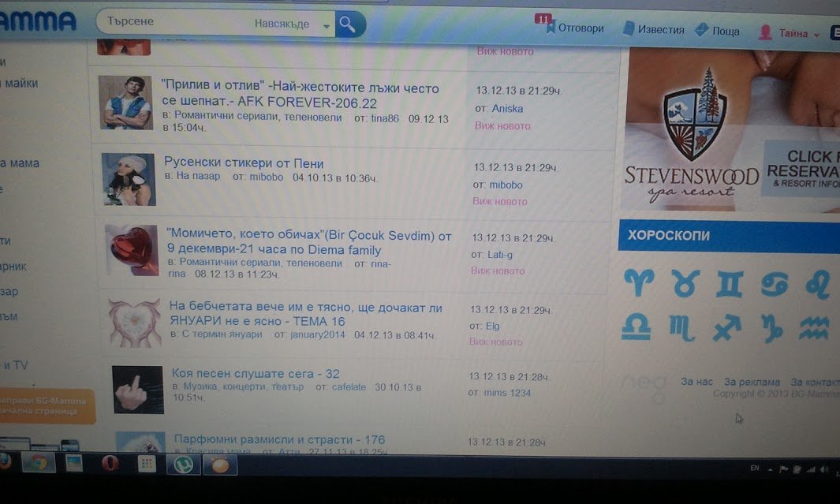Open Opera from the taskbar
Screen dimensions: 840x504
(x=110, y=463)
